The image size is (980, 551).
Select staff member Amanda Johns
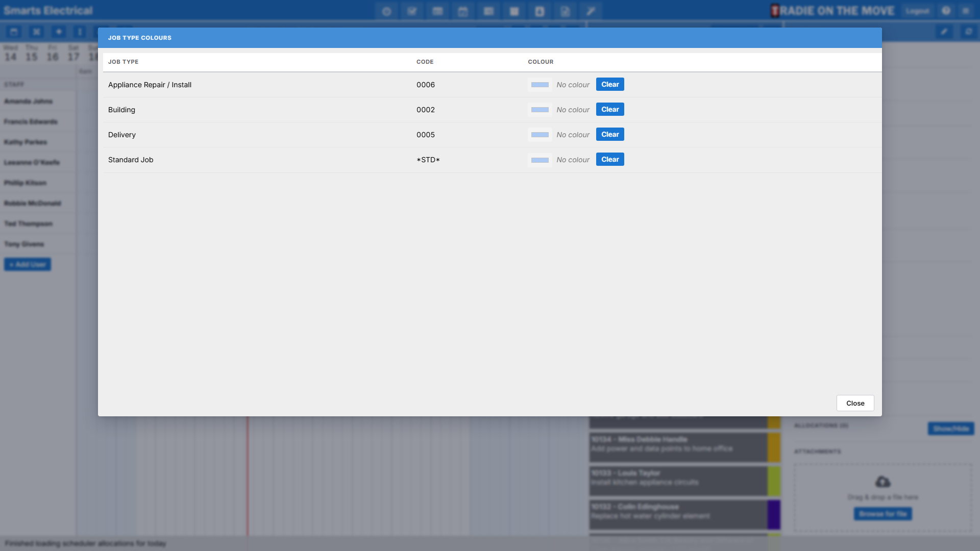tap(29, 101)
